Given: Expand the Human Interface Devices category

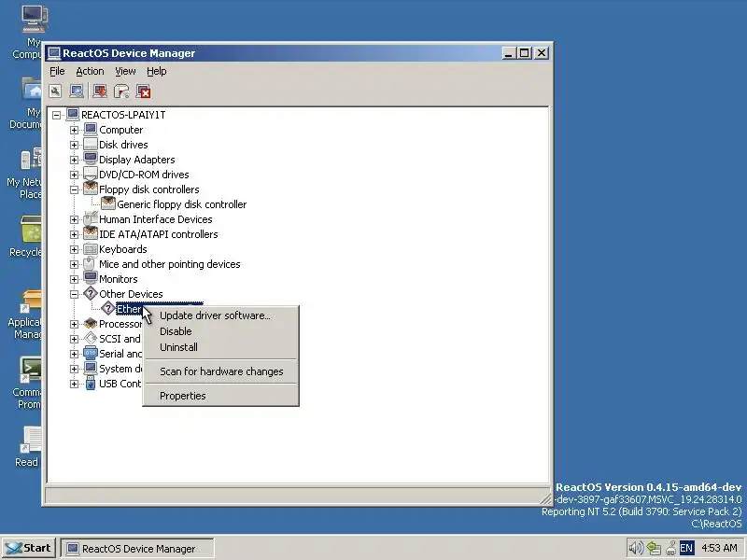Looking at the screenshot, I should coord(75,219).
